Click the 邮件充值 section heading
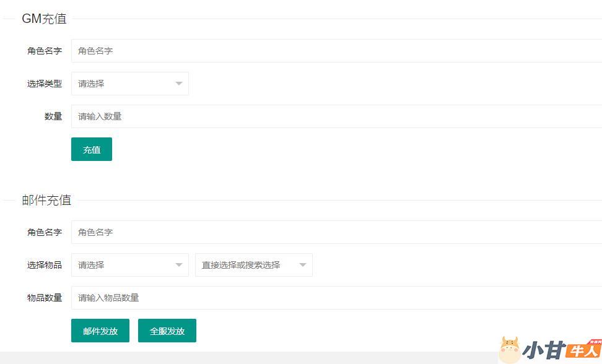 46,200
